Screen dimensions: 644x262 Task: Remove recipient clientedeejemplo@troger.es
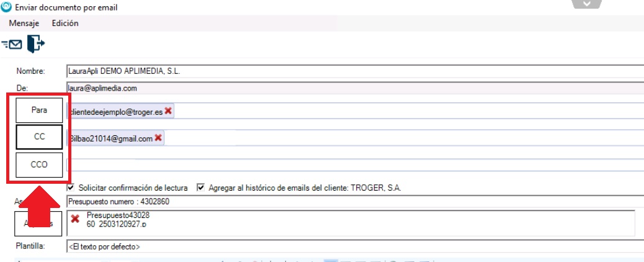pos(168,111)
